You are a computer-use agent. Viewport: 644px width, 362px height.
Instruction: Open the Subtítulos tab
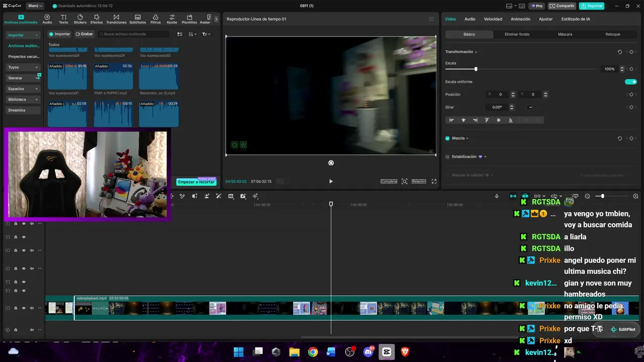[137, 20]
